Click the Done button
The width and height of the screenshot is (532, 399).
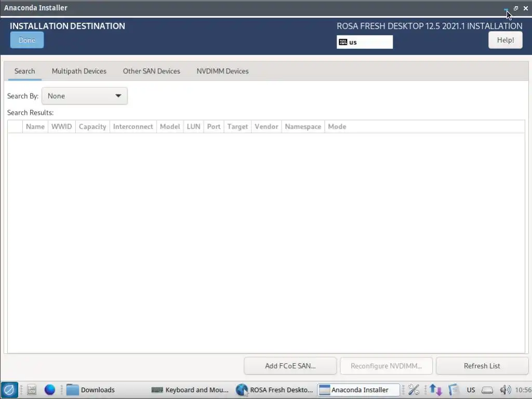27,40
